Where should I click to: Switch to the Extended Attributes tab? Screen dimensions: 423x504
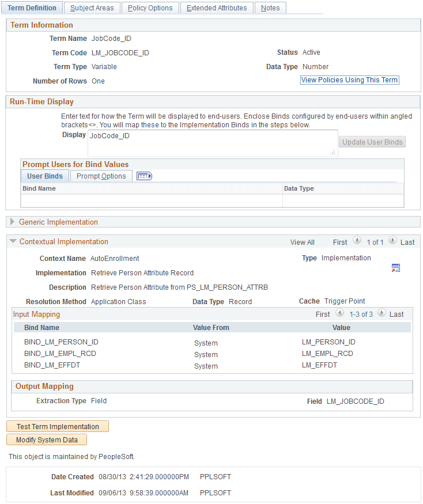point(217,7)
